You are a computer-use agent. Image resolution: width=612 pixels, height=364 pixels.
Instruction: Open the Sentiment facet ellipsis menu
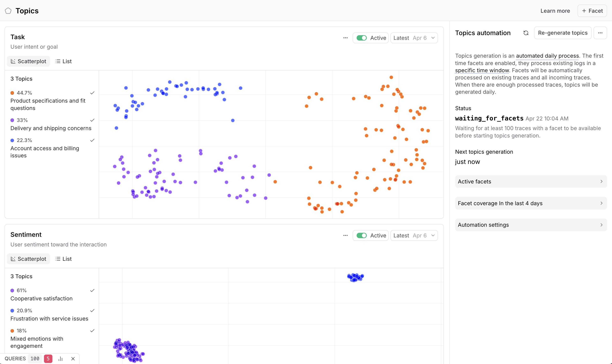[345, 236]
